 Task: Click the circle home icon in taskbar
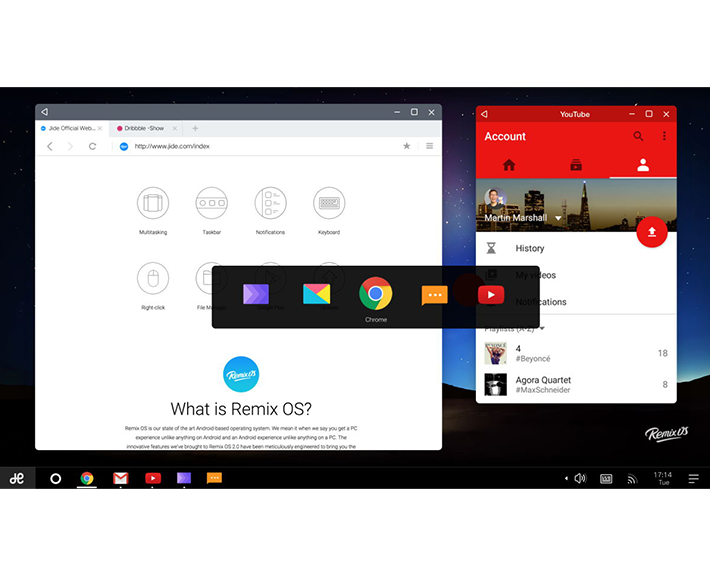[56, 479]
